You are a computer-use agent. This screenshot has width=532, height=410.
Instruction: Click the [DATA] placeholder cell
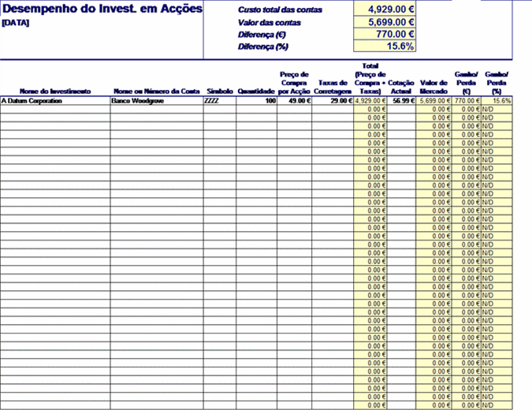coord(16,23)
